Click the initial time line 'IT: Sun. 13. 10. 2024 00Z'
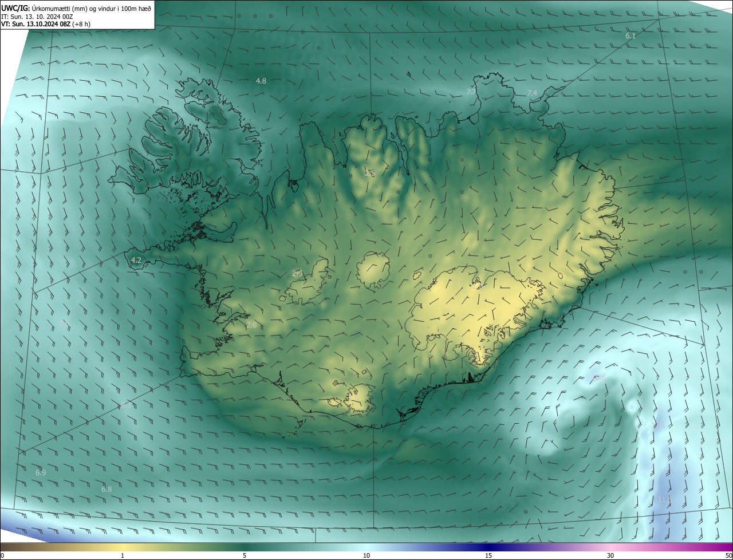Image resolution: width=733 pixels, height=560 pixels. pyautogui.click(x=37, y=16)
